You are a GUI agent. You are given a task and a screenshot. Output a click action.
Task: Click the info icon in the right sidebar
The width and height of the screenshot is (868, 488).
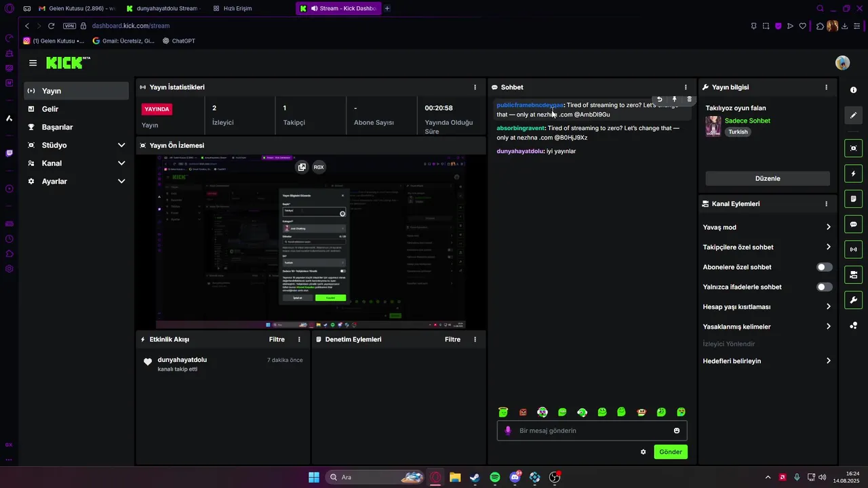pos(853,90)
